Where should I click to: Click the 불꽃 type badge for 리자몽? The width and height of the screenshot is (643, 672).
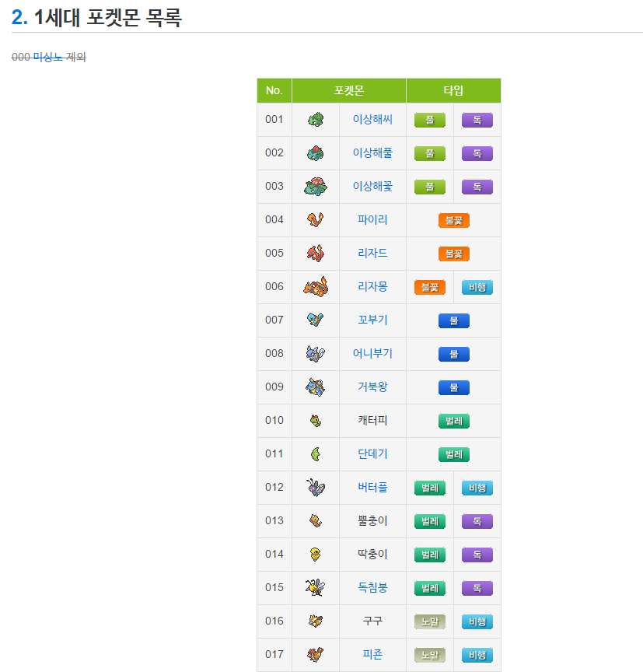point(430,287)
